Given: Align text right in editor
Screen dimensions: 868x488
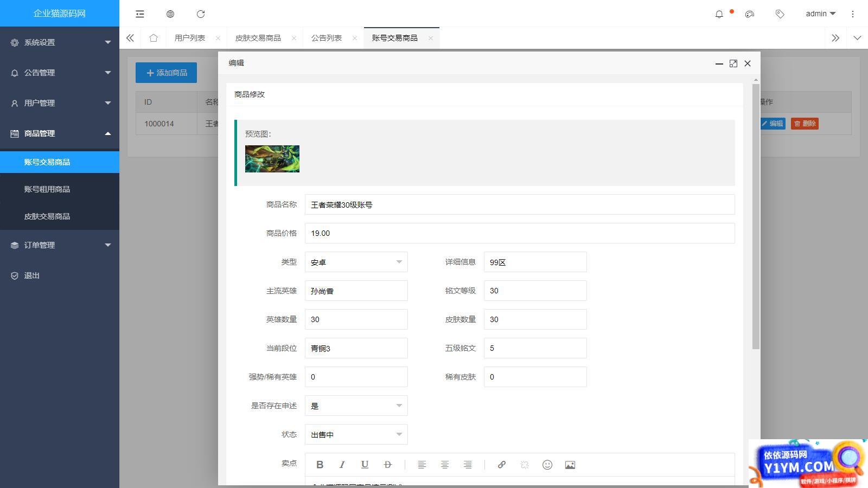Looking at the screenshot, I should click(x=467, y=465).
